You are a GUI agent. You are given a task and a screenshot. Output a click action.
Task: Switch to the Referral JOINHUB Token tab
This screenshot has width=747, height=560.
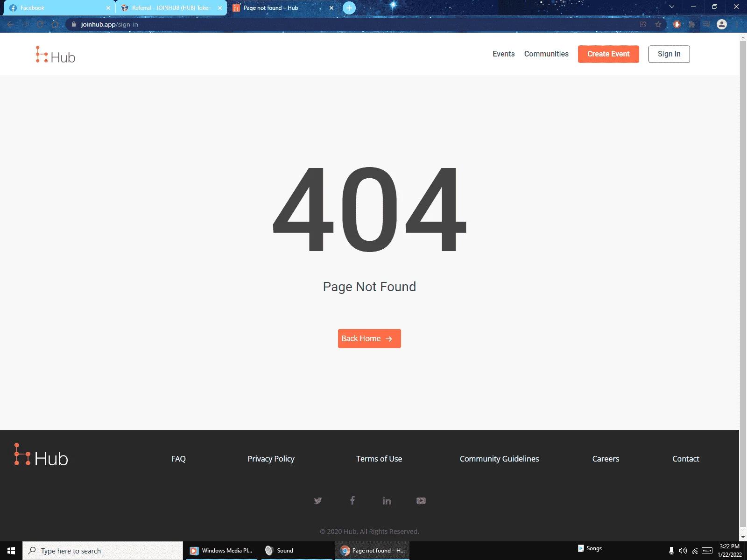tap(170, 8)
